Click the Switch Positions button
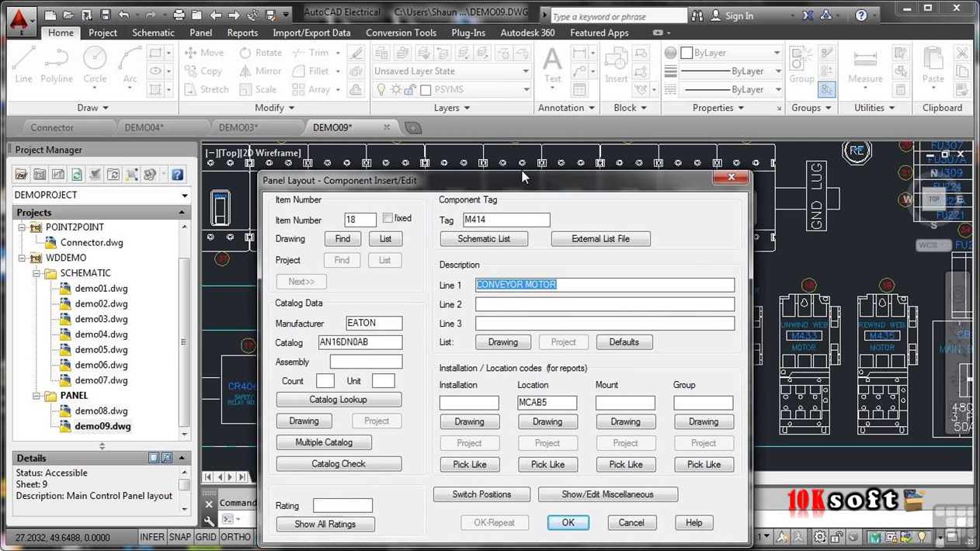 click(x=481, y=494)
